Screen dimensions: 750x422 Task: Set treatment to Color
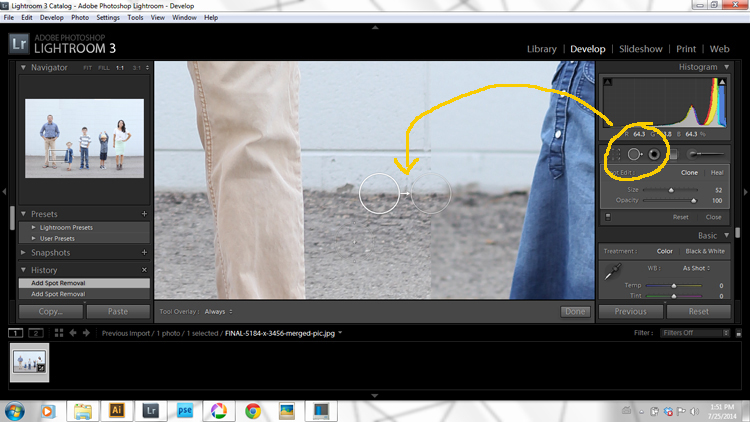[x=664, y=251]
